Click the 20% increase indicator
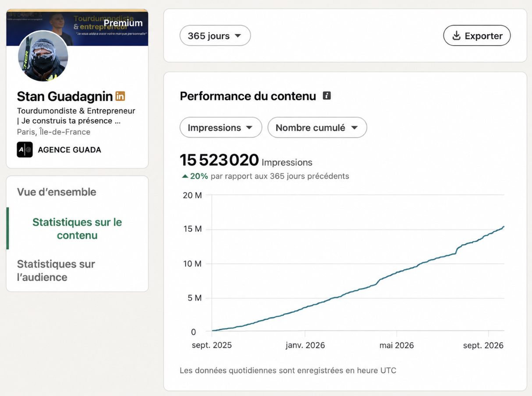The width and height of the screenshot is (532, 396). 199,176
